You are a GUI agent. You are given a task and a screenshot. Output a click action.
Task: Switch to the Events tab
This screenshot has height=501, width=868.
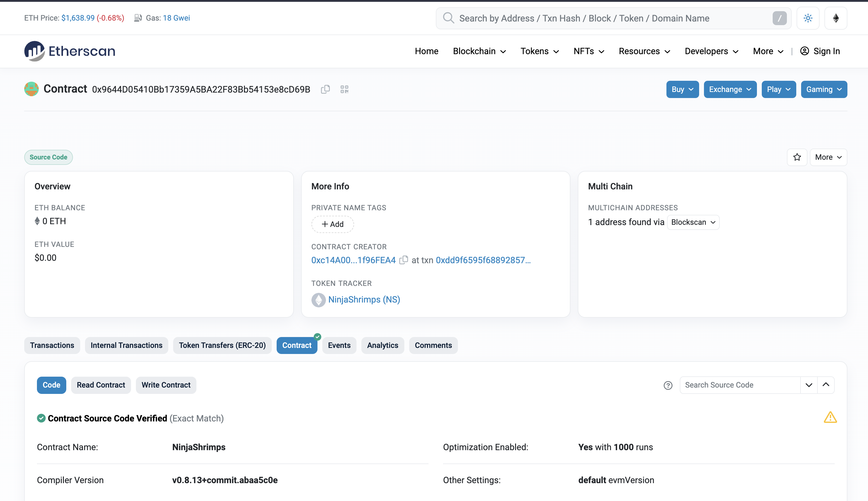[x=339, y=345]
